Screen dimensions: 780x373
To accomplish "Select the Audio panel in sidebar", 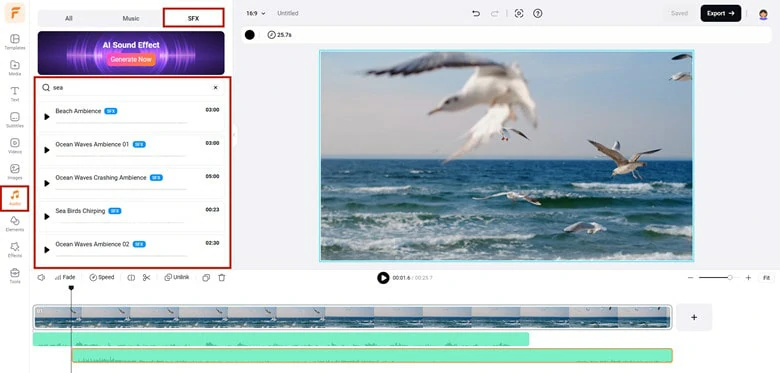I will [15, 198].
